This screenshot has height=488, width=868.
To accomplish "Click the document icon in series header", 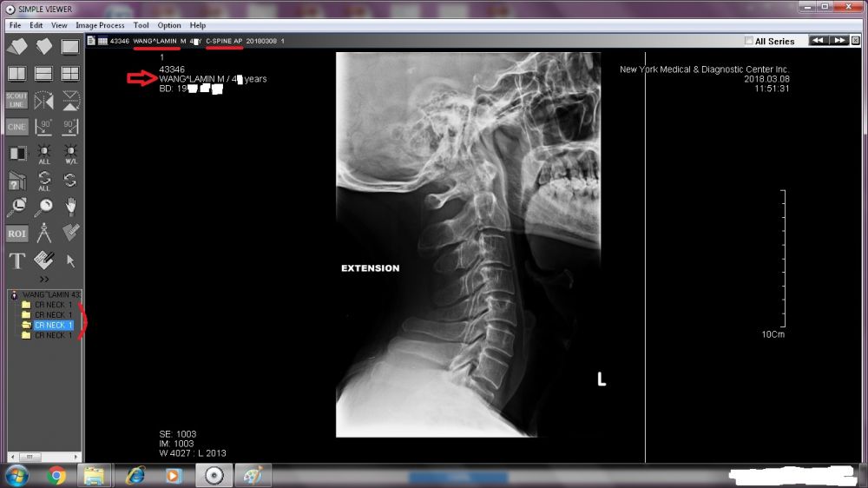I will tap(91, 41).
